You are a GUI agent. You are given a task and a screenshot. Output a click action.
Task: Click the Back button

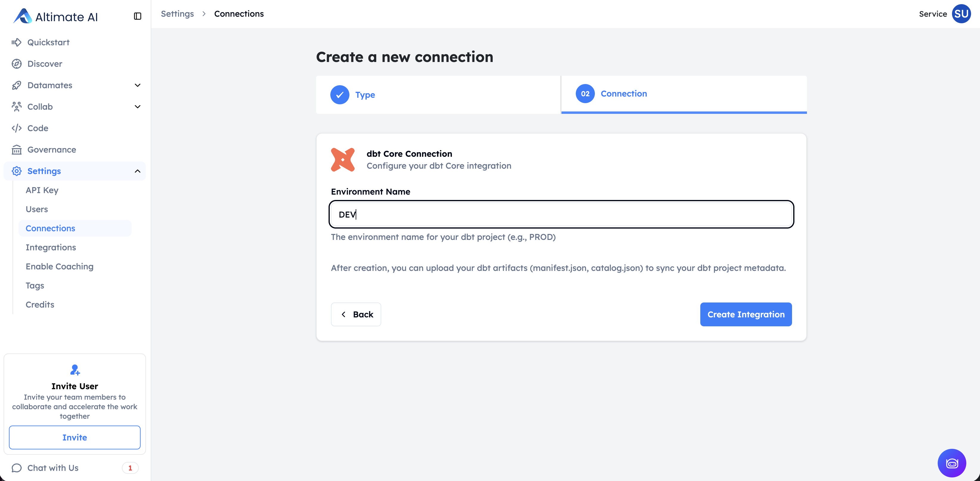356,314
